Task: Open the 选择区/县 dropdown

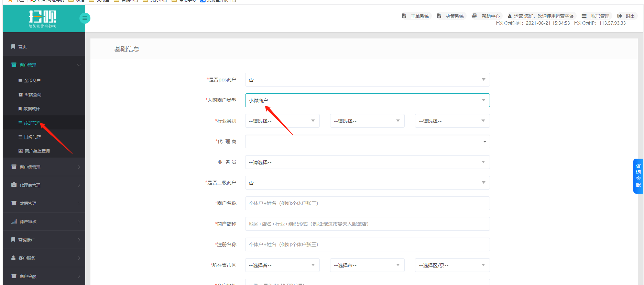Action: (x=452, y=265)
